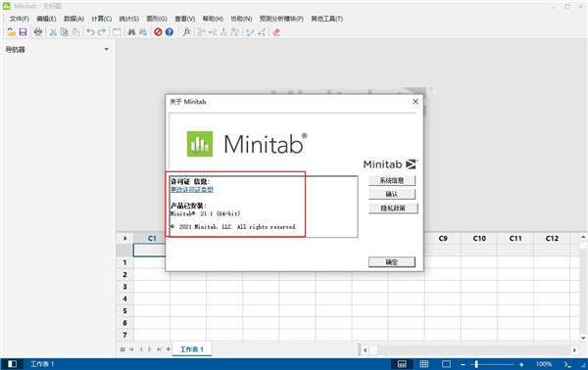
Task: Go to next worksheet arrow
Action: tap(150, 349)
